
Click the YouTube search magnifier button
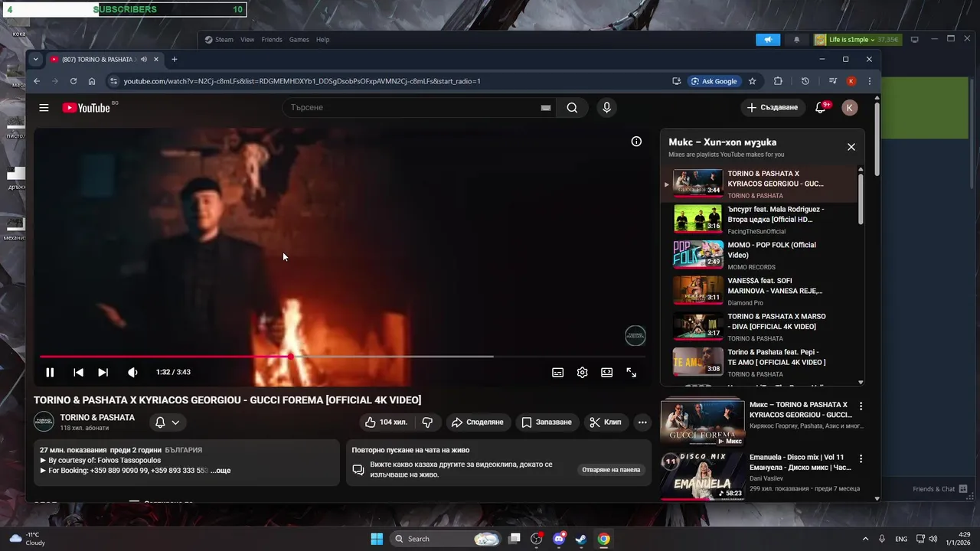tap(572, 108)
